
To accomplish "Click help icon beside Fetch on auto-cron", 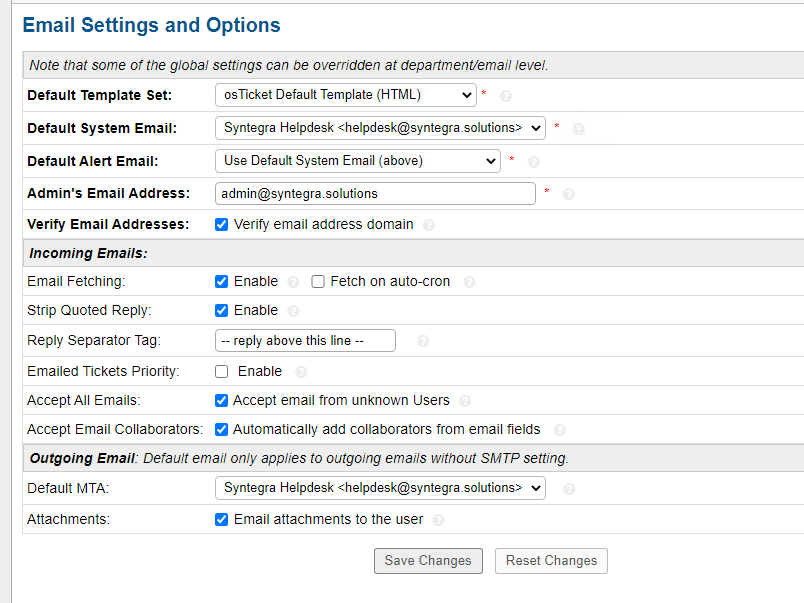I will coord(469,282).
